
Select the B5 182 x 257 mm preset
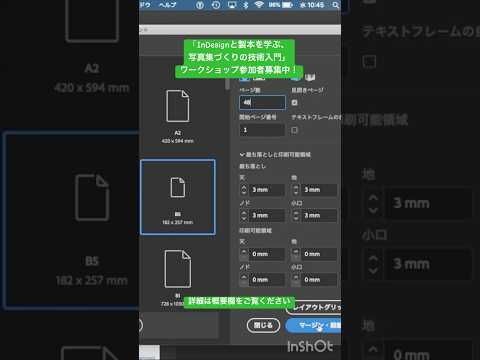tap(178, 197)
